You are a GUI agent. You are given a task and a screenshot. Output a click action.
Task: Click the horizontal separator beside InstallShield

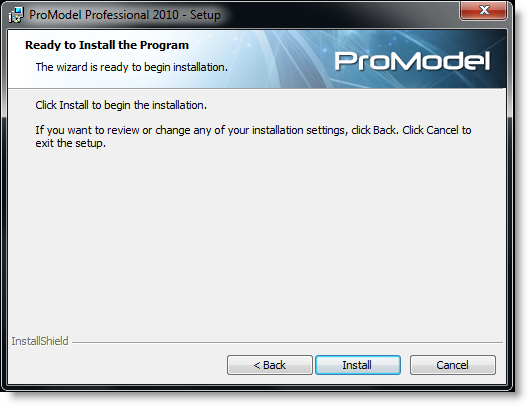[x=287, y=343]
